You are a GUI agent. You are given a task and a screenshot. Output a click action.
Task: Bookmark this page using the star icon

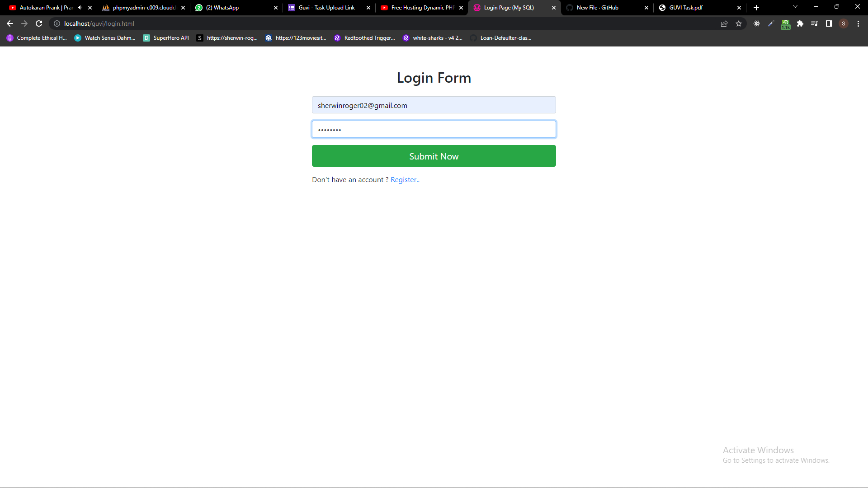[x=739, y=23]
